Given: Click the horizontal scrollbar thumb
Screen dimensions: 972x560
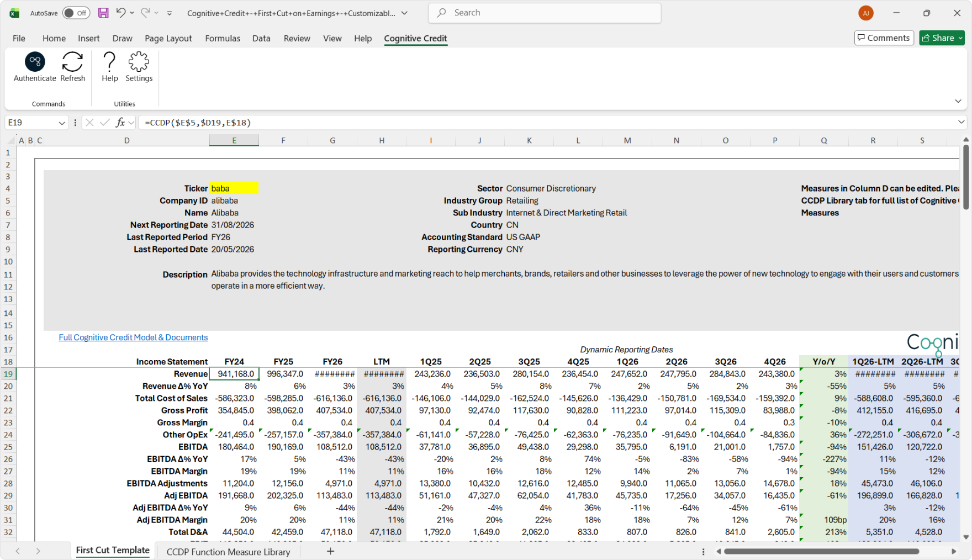Looking at the screenshot, I should tap(821, 551).
